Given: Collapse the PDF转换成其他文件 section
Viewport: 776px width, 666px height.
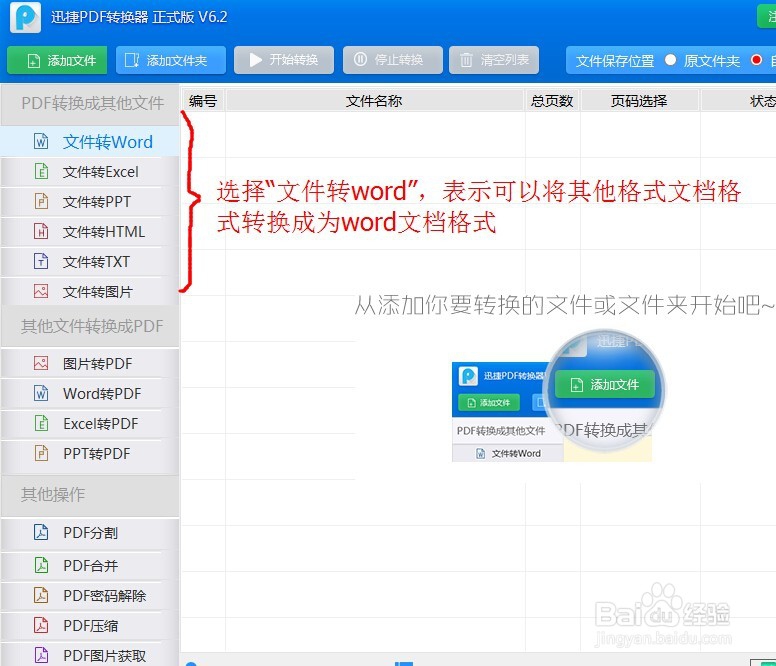Looking at the screenshot, I should click(x=90, y=103).
